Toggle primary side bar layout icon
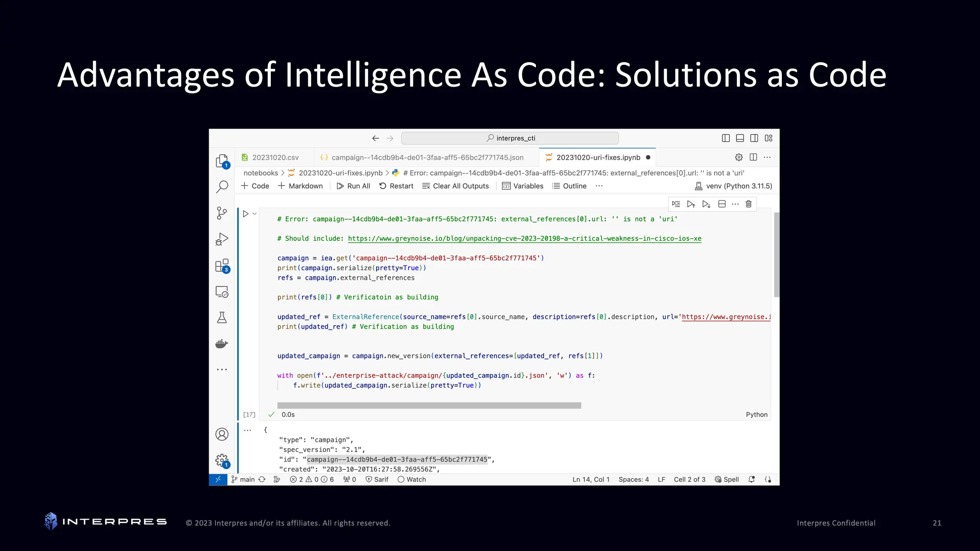The width and height of the screenshot is (980, 551). coord(726,138)
